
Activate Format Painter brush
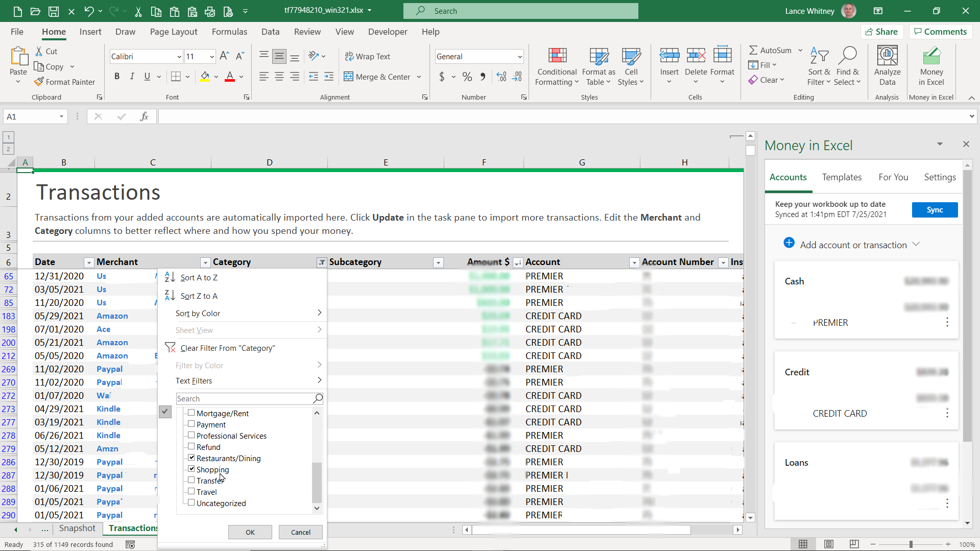(39, 82)
